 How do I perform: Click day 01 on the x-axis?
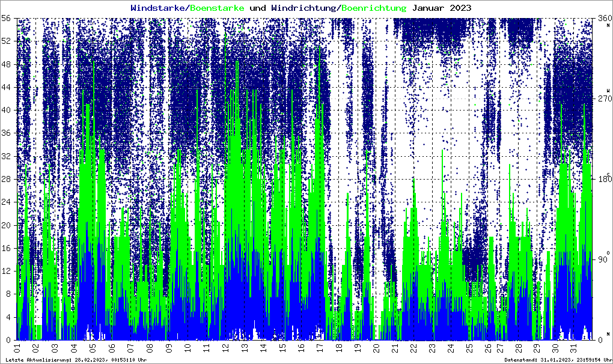(17, 347)
